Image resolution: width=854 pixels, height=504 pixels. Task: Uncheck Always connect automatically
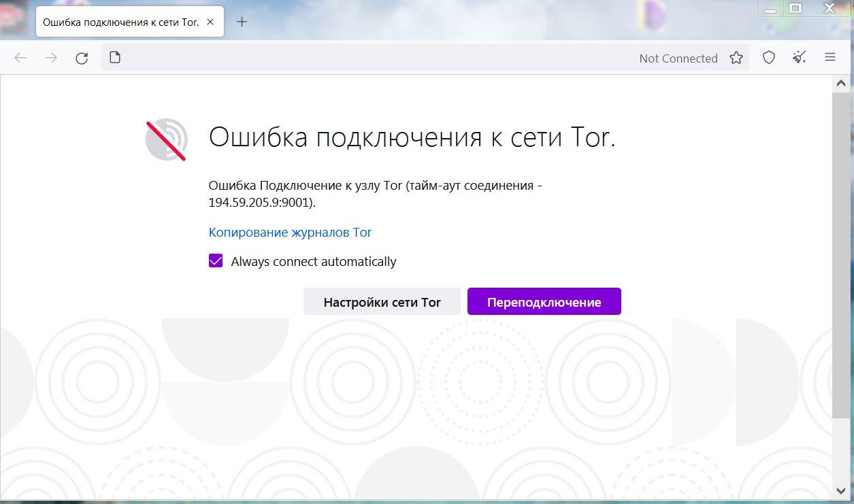click(216, 261)
